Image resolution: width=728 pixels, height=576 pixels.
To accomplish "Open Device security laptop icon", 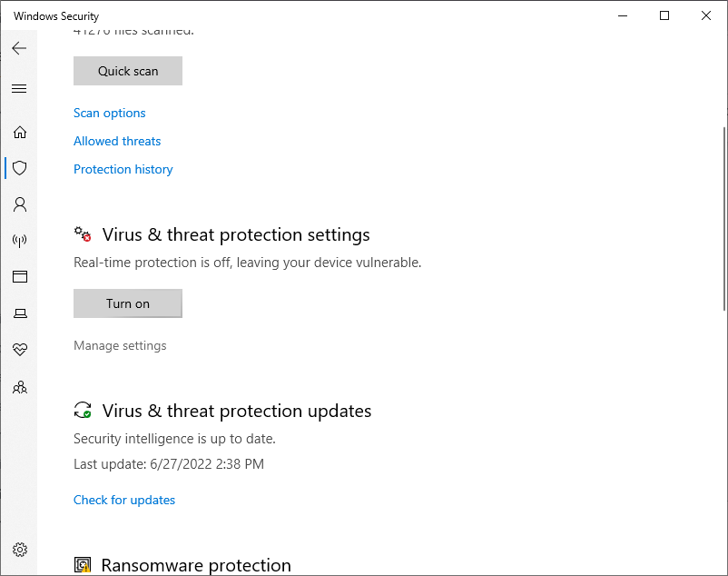I will coord(19,313).
